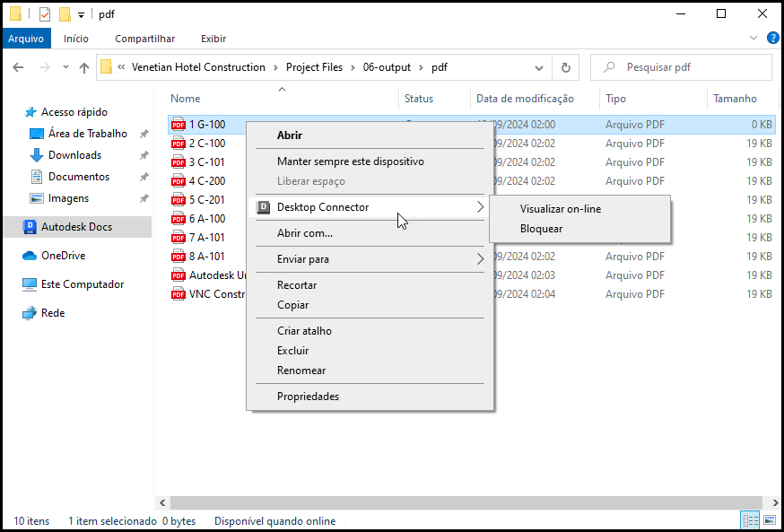Click 06-output in the address path
The image size is (784, 532).
coord(387,67)
